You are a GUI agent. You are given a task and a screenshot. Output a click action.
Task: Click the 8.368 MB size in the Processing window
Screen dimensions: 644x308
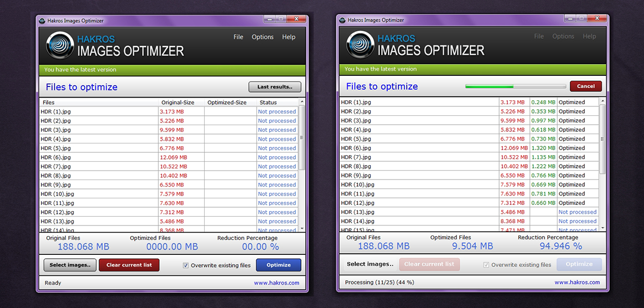pos(512,221)
